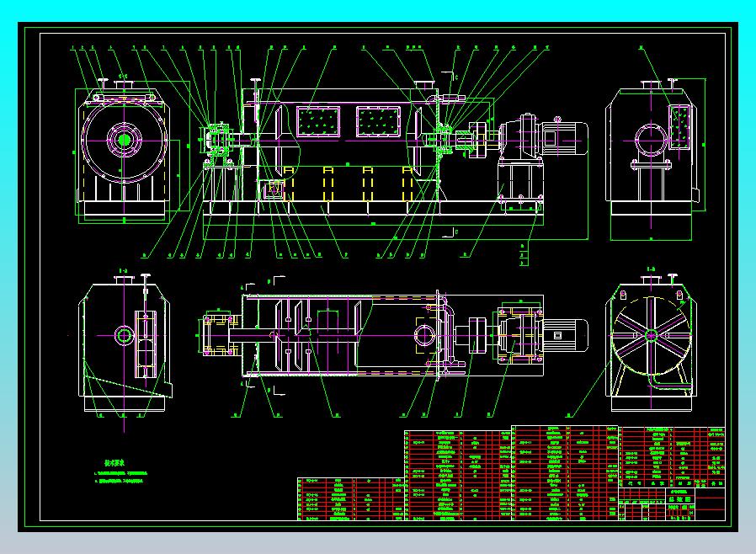Screen dimensions: 756x554
Task: Click the leftmost parts list table
Action: 350,499
